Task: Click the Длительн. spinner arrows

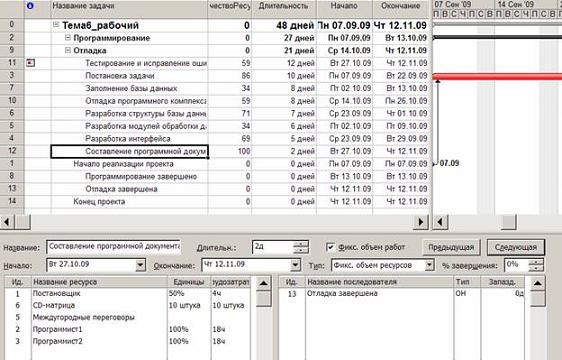Action: [x=300, y=247]
